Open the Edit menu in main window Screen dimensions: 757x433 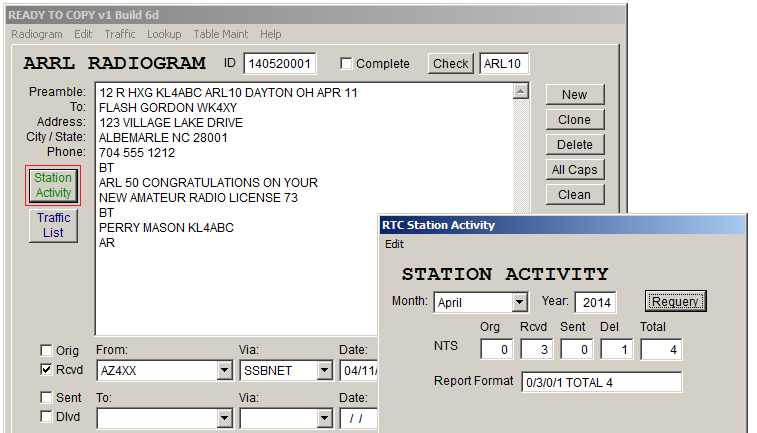[x=83, y=34]
